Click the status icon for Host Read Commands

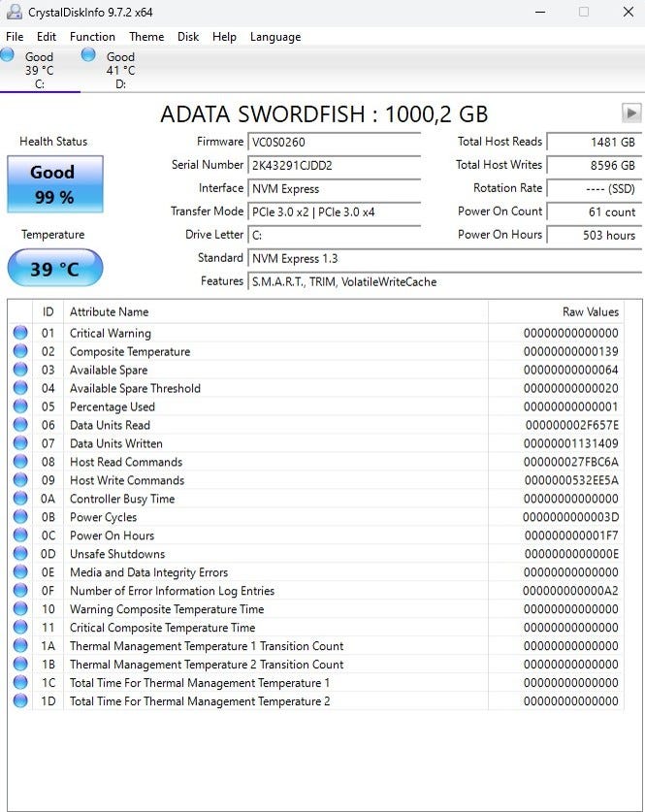(x=20, y=462)
